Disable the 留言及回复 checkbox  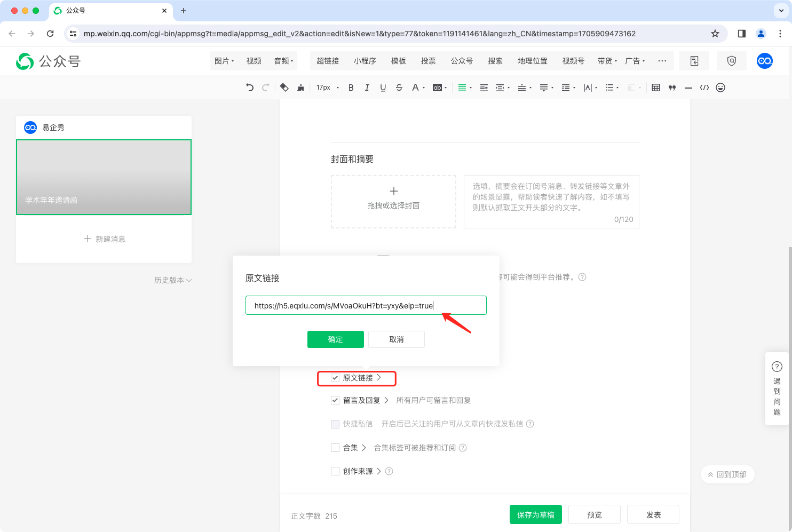(x=335, y=400)
